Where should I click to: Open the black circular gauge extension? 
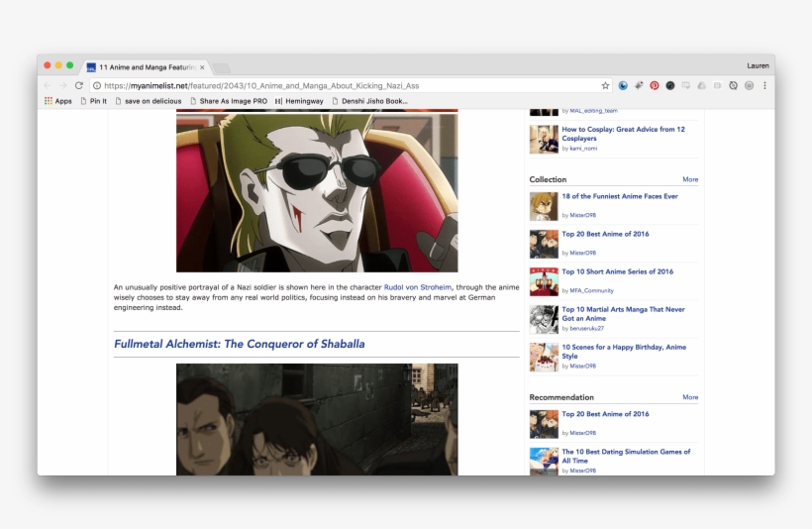670,85
